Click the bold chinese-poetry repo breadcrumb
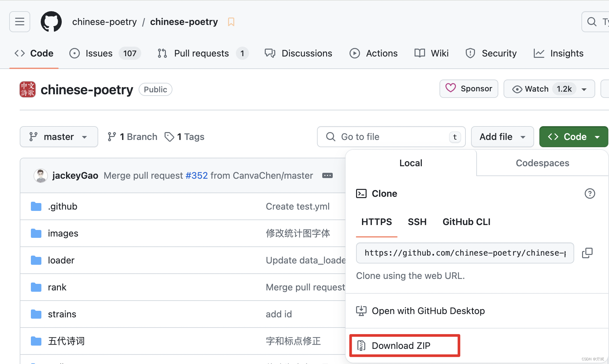 click(x=184, y=22)
